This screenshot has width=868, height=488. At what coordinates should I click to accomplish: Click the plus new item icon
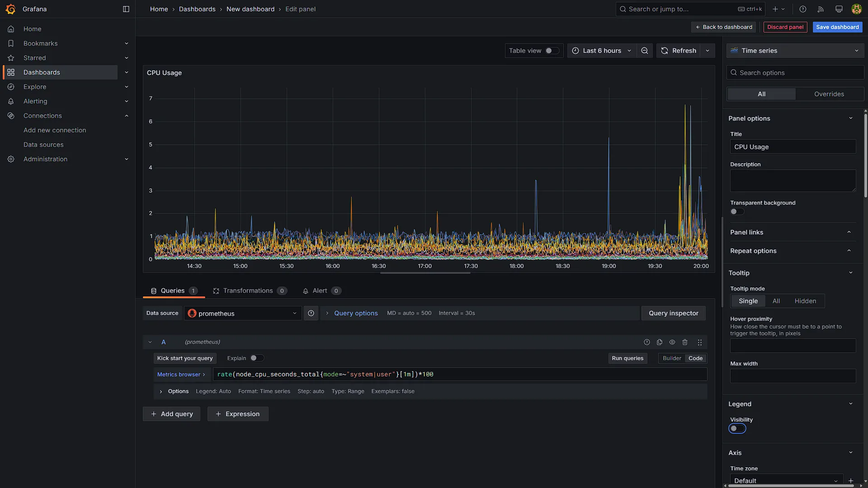pos(778,9)
